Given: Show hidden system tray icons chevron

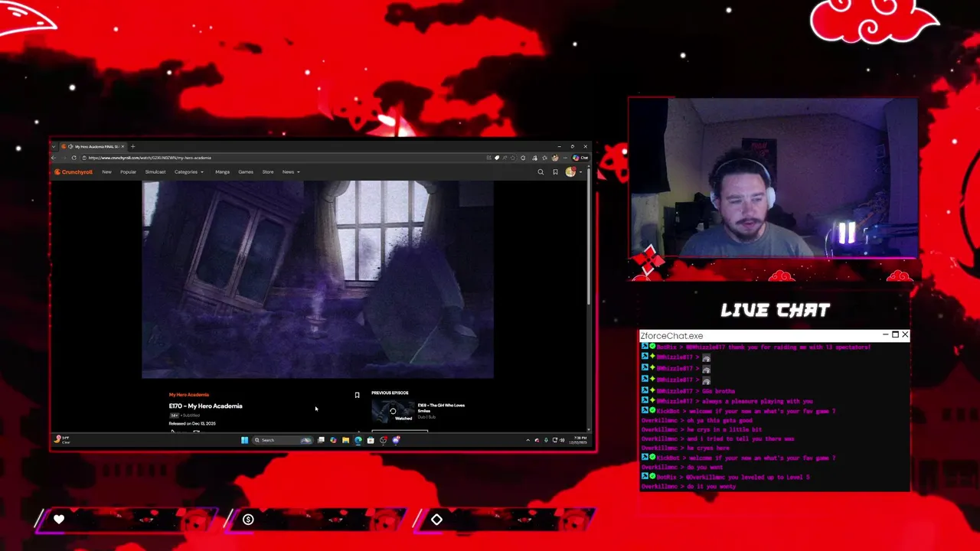Looking at the screenshot, I should tap(528, 440).
